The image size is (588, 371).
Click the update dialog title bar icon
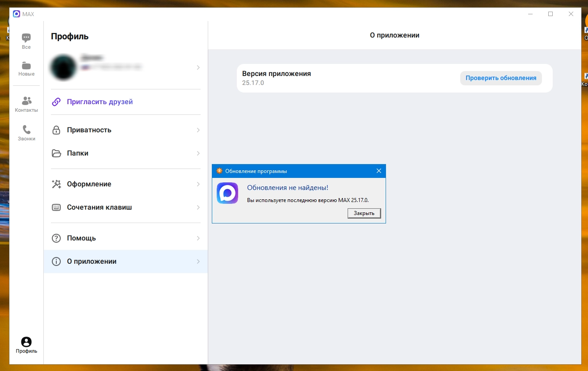[219, 171]
